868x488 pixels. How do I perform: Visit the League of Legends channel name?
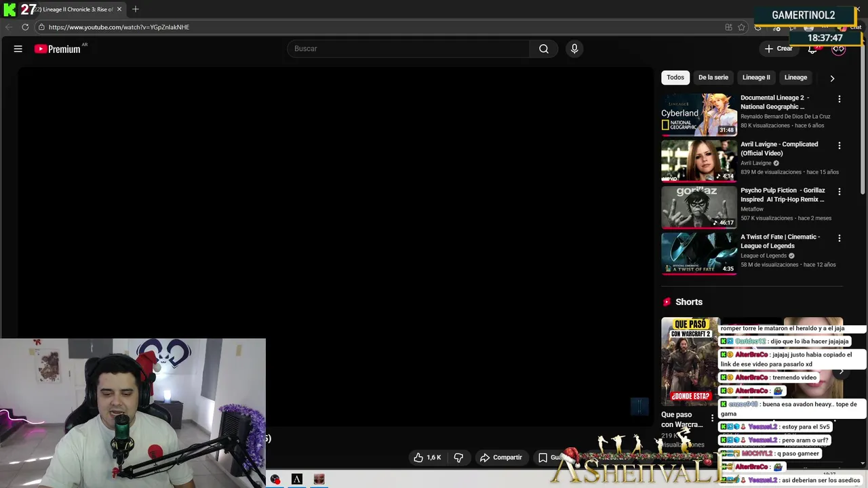pos(764,256)
